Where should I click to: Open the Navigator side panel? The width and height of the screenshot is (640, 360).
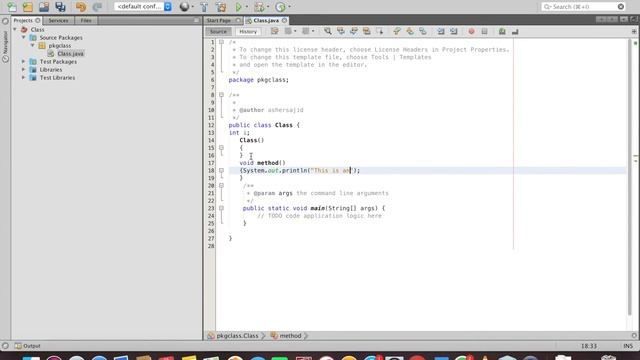click(x=5, y=46)
